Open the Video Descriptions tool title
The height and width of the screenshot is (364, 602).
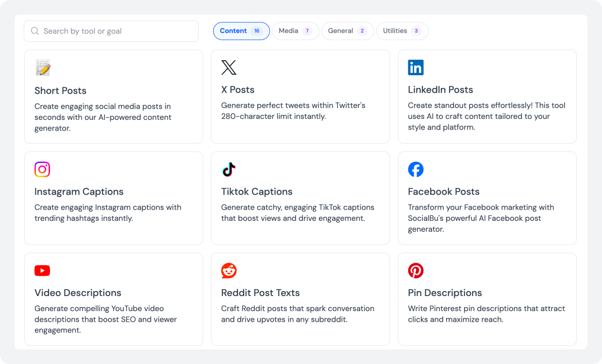[x=78, y=293]
